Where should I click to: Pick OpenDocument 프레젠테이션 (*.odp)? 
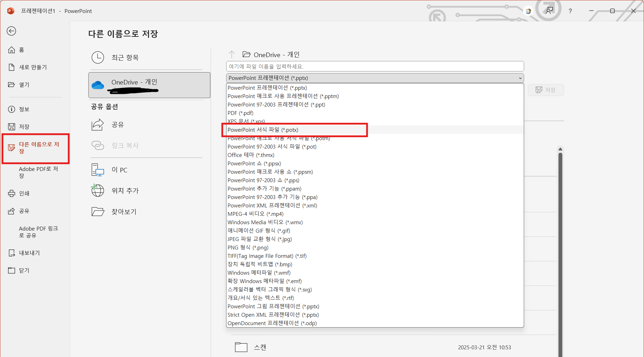(375, 323)
